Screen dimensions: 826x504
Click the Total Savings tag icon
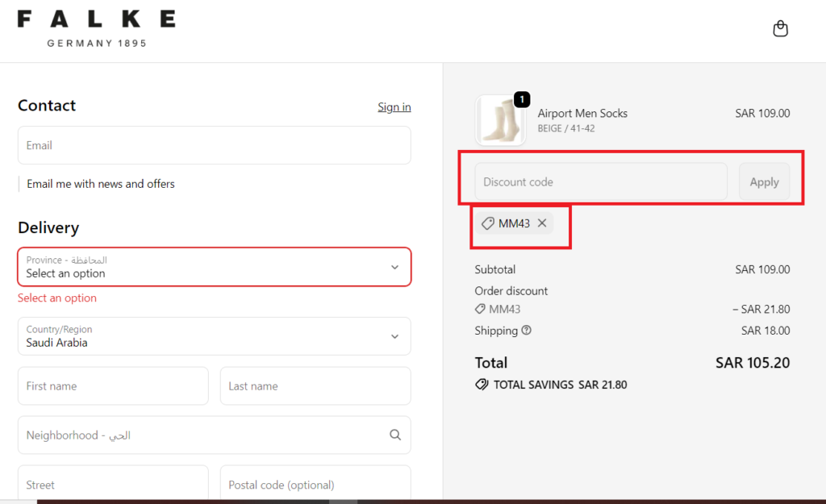pos(482,385)
